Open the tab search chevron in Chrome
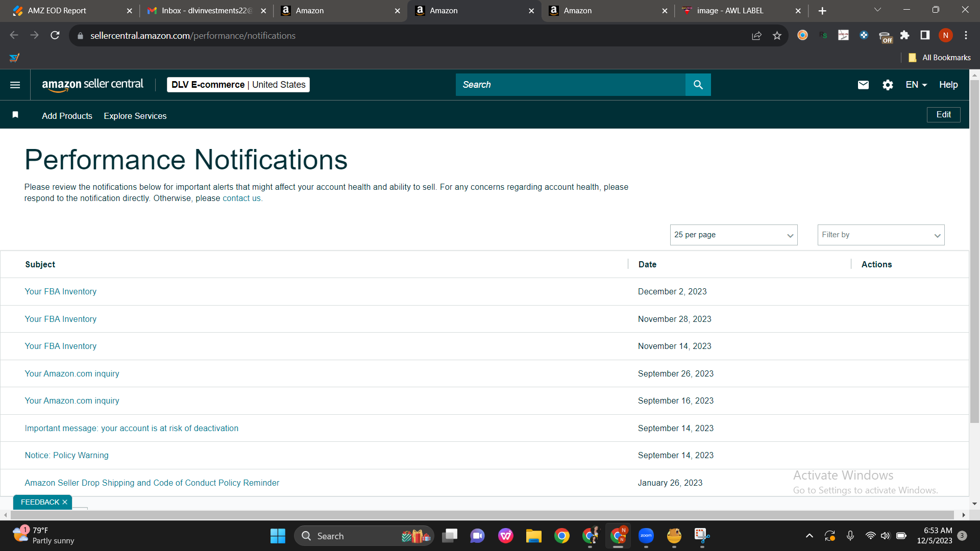The image size is (980, 551). (x=877, y=10)
